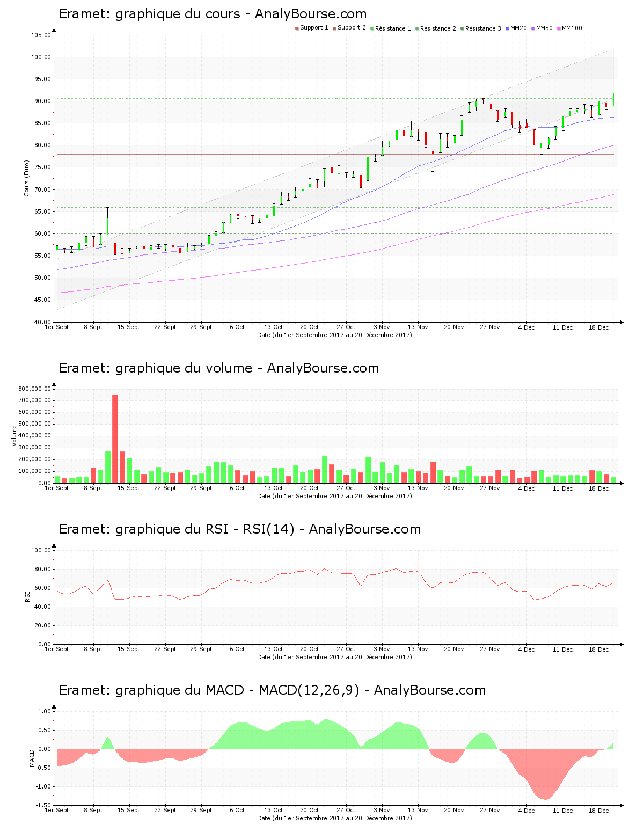Screen dimensions: 644x832
Task: Click the 90.00 price axis tick
Action: (x=42, y=101)
